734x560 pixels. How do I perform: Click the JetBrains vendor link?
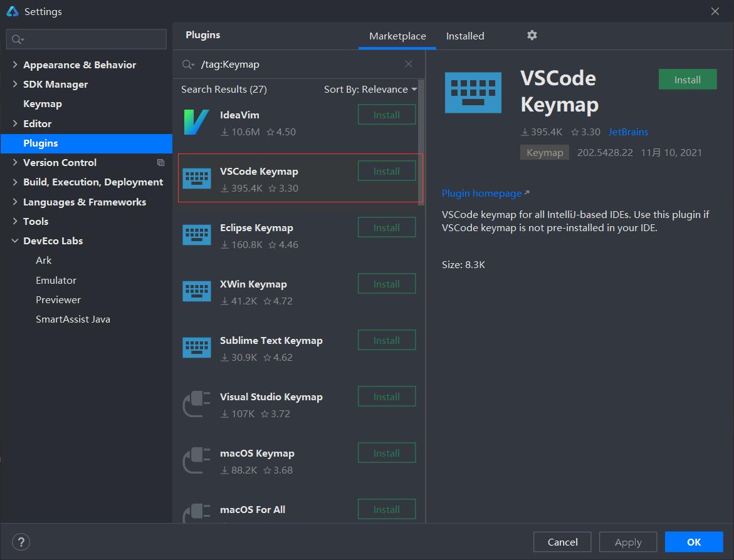(x=628, y=132)
